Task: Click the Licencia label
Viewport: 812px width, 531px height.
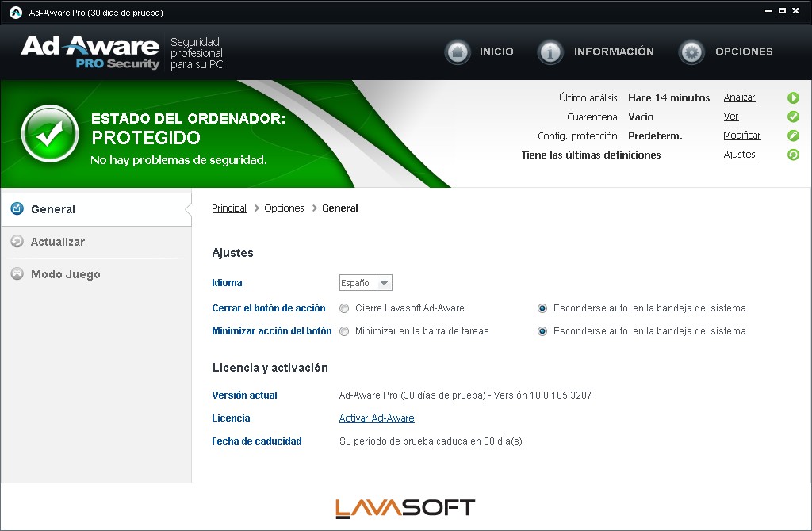Action: (x=231, y=418)
